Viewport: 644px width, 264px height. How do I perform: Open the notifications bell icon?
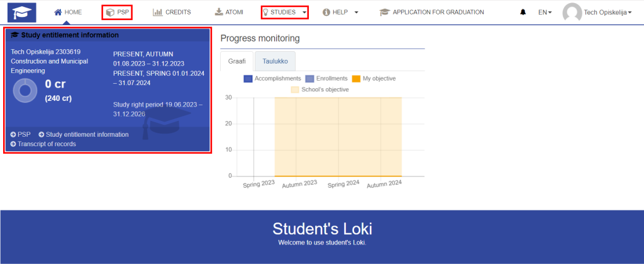coord(523,13)
